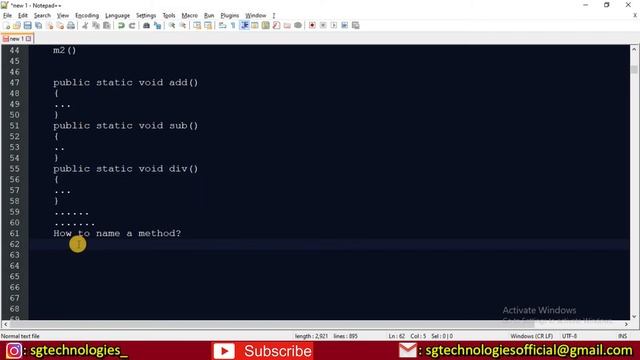The width and height of the screenshot is (640, 360).
Task: Click the Cut scissors icon
Action: click(x=85, y=25)
